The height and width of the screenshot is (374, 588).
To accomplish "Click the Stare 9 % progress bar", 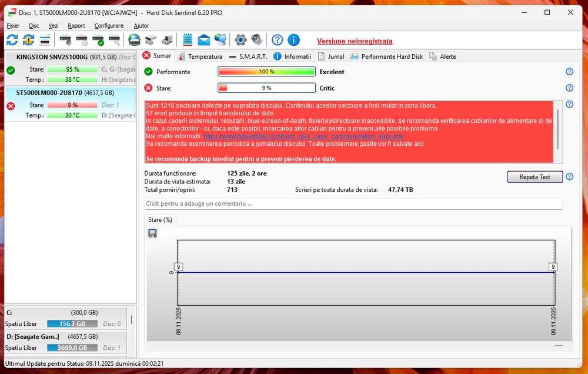I will pyautogui.click(x=266, y=88).
